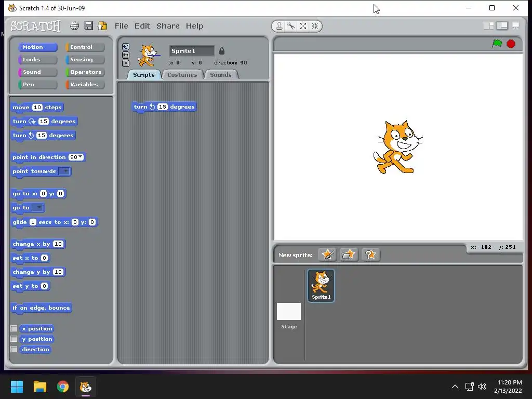Open File Explorer from the taskbar

(x=39, y=387)
